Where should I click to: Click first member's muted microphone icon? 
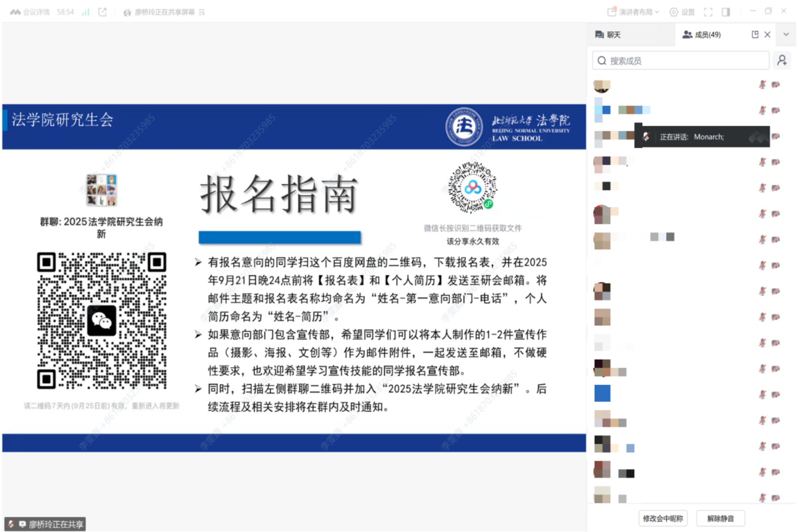point(762,85)
